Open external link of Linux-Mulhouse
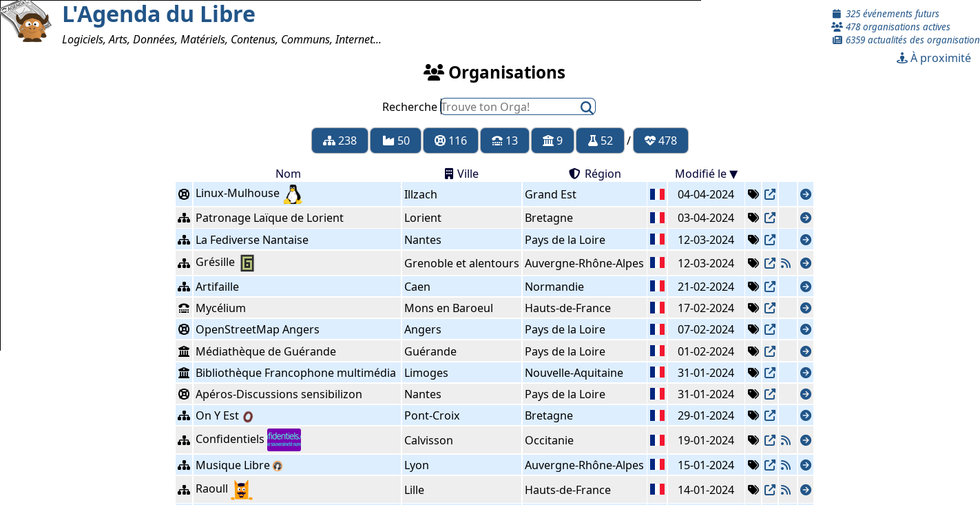The height and width of the screenshot is (505, 980). pos(770,194)
